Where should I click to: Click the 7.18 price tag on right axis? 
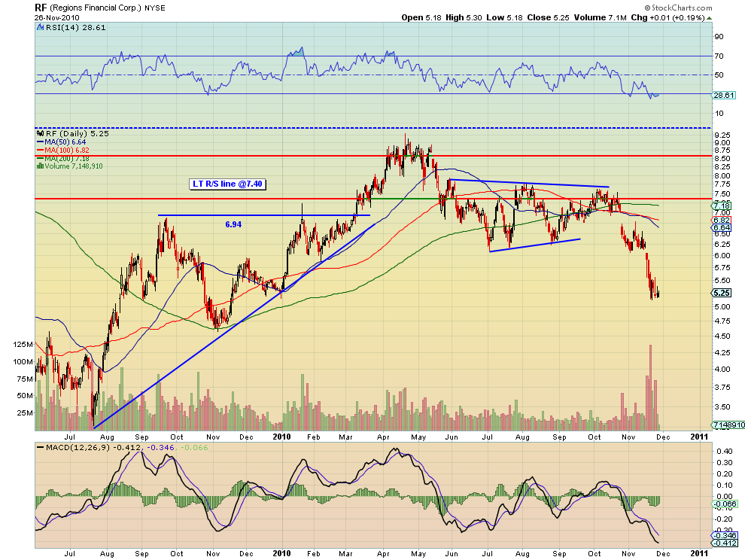(722, 205)
